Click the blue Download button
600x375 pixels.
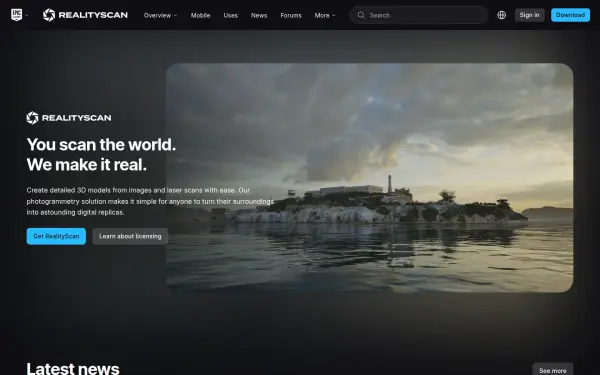[571, 15]
